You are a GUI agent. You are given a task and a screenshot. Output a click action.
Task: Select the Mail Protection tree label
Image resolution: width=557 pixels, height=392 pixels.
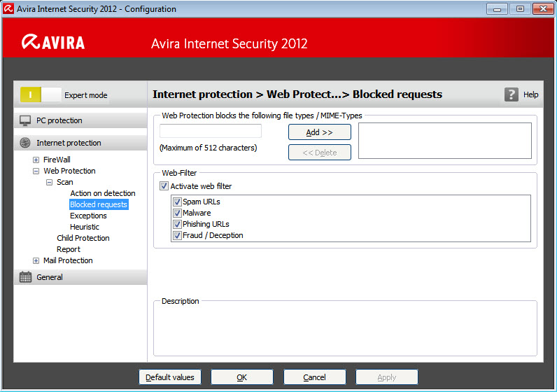click(x=68, y=260)
